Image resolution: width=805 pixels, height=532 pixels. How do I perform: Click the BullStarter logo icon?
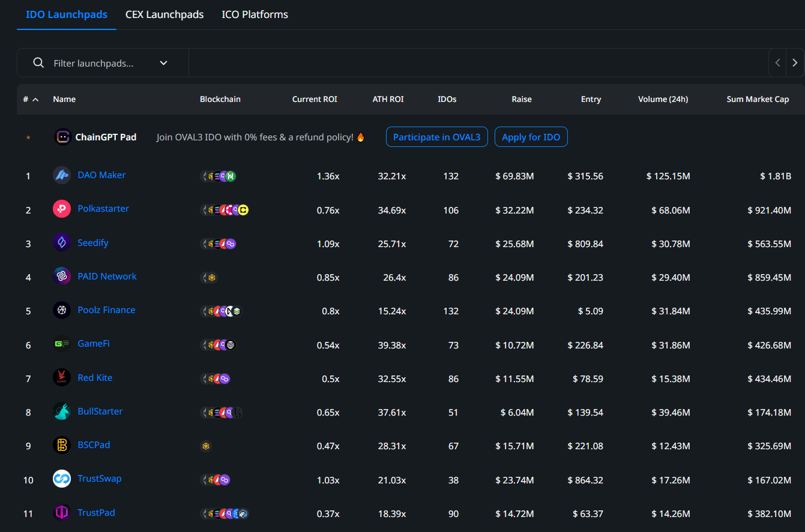[x=62, y=411]
